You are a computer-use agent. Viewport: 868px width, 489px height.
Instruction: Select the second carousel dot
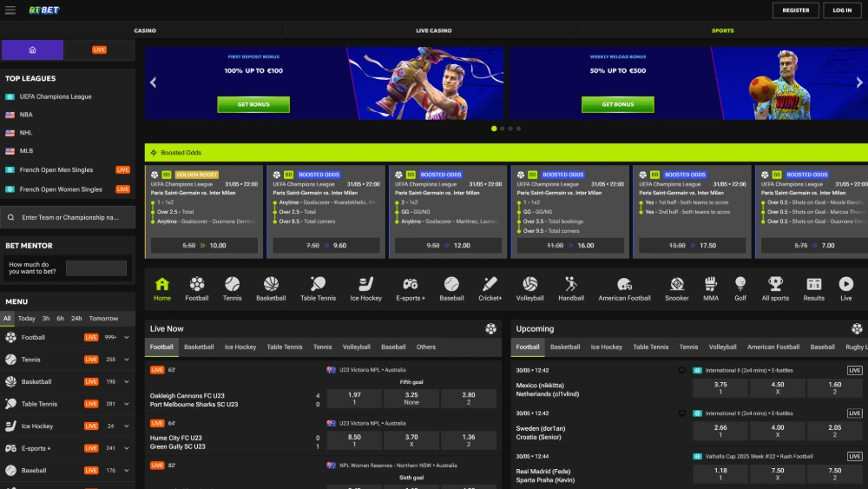pos(502,129)
